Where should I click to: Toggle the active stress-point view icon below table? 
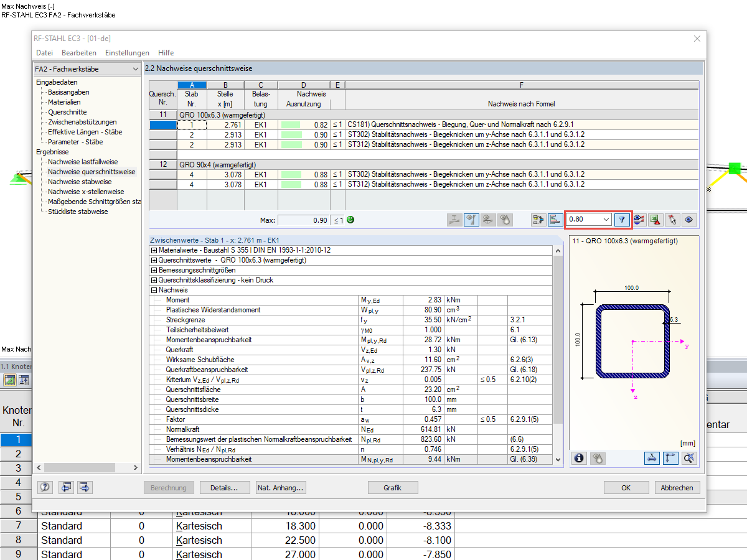[x=471, y=220]
